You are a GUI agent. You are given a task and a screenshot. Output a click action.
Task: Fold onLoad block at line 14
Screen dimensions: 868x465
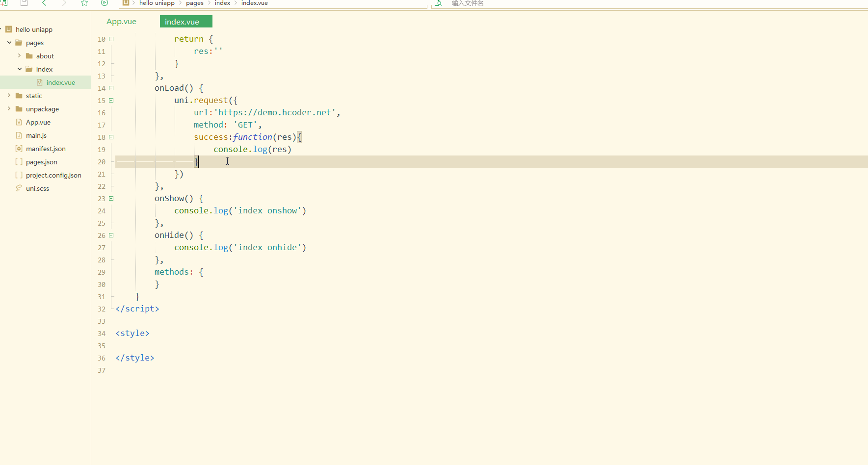tap(111, 88)
